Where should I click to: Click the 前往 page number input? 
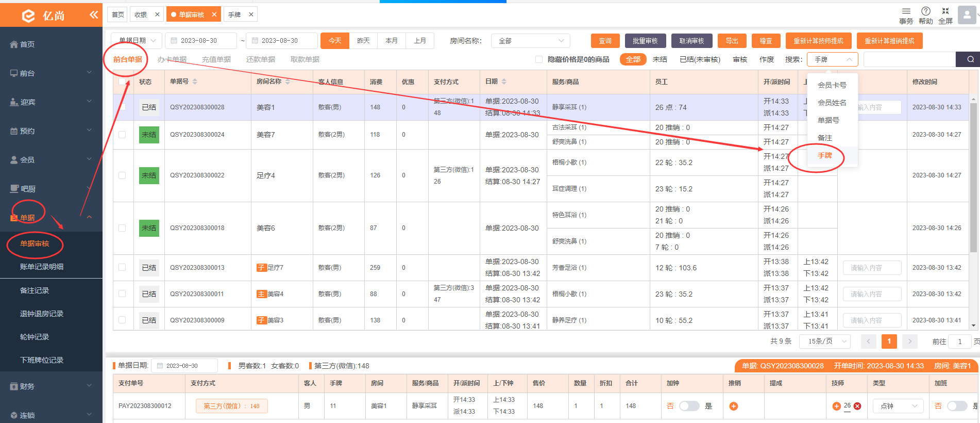pos(960,341)
